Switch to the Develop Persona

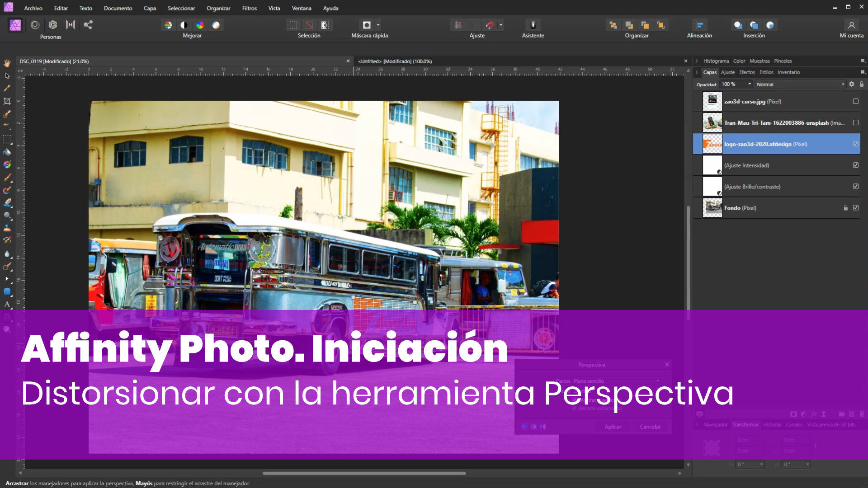[x=53, y=25]
